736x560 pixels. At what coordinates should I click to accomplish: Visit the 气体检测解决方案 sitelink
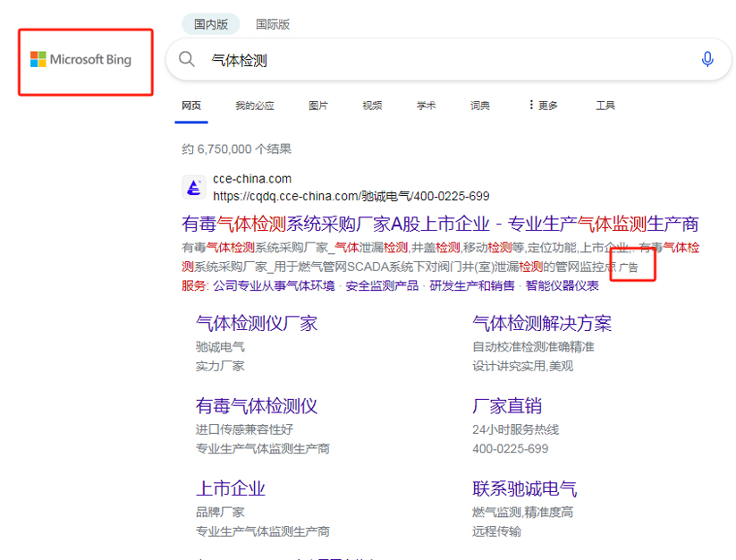pos(542,323)
